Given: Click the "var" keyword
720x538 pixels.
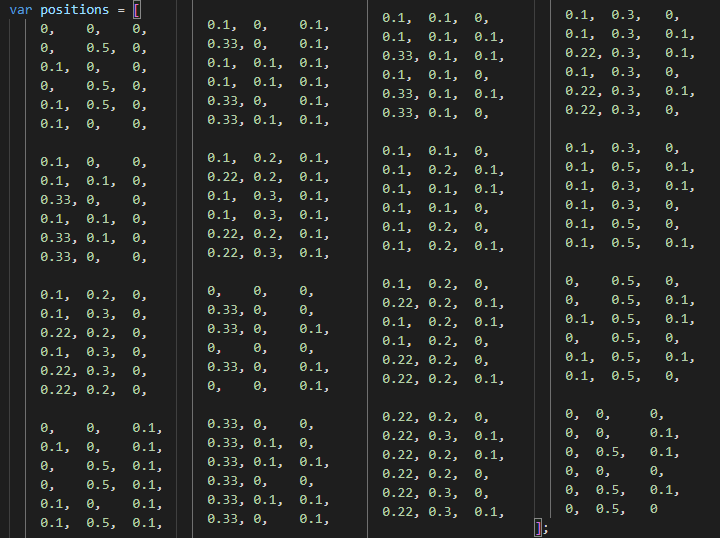Looking at the screenshot, I should click(x=21, y=10).
